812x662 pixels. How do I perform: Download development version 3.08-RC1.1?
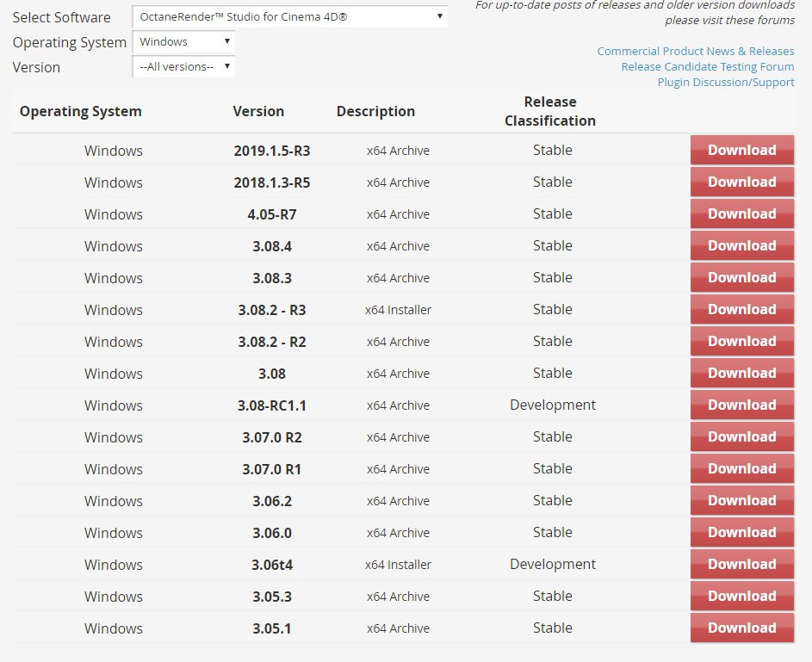tap(741, 405)
